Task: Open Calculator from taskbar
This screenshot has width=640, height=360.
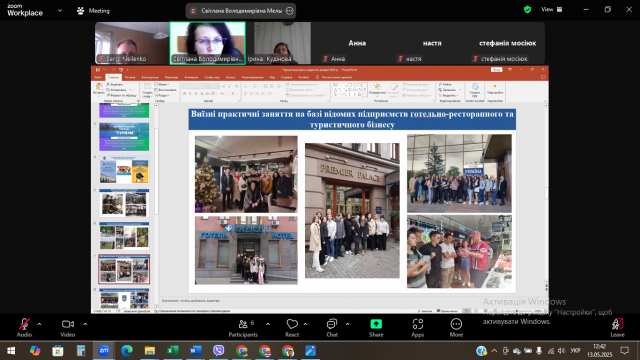Action: pos(81,351)
